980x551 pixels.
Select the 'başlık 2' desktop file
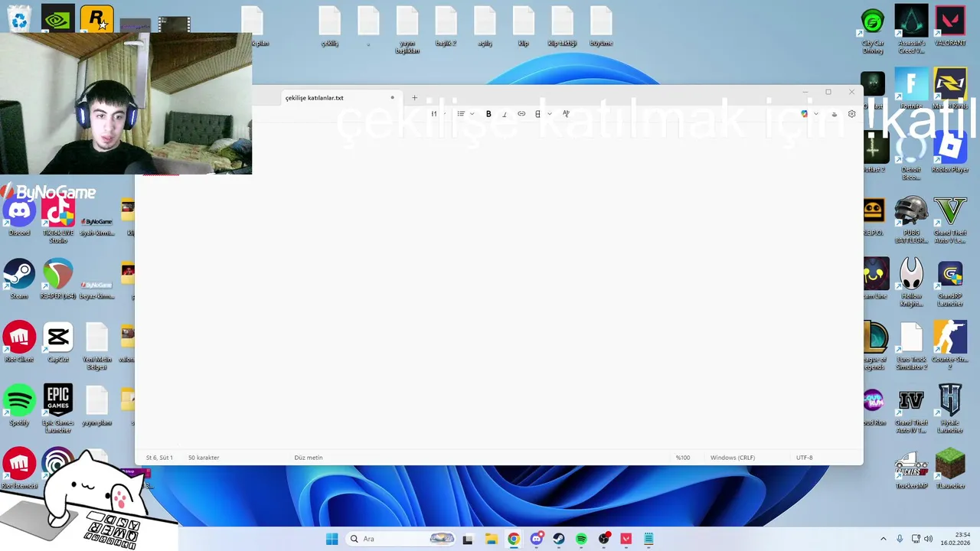(446, 27)
